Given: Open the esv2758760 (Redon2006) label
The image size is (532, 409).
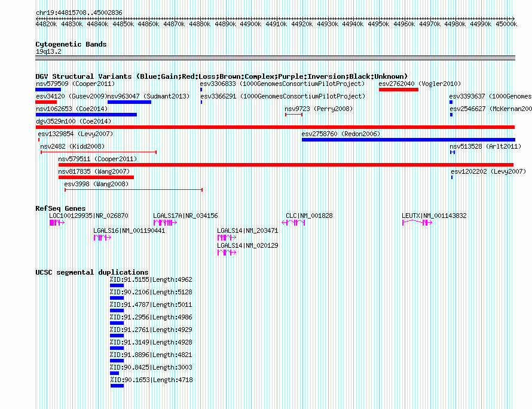Looking at the screenshot, I should pyautogui.click(x=341, y=134).
